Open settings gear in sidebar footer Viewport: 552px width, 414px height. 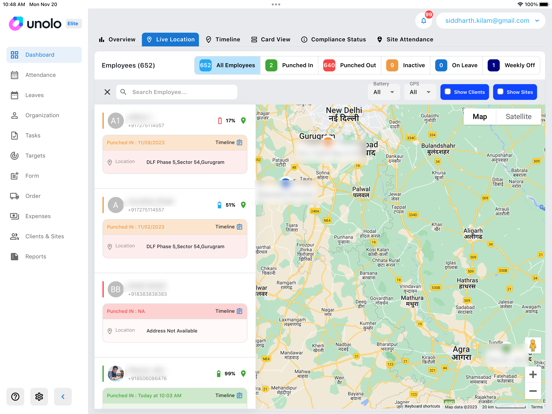[39, 397]
